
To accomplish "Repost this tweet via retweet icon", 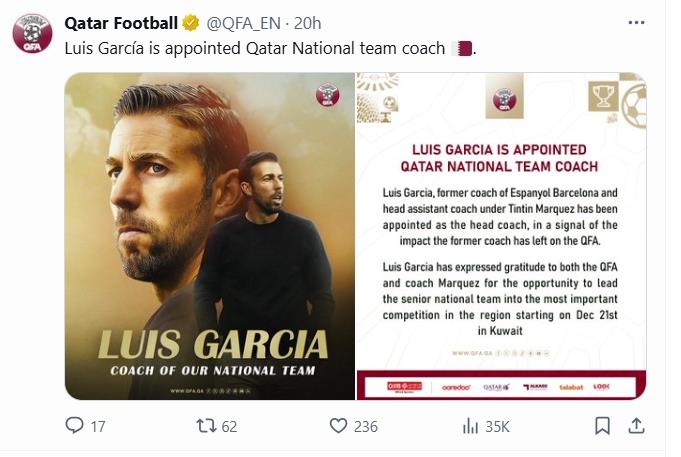I will pos(206,426).
